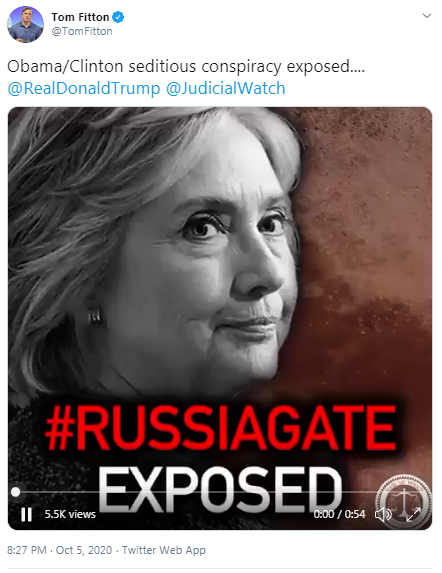
Task: Click the Twitter Web App source link
Action: pyautogui.click(x=164, y=550)
